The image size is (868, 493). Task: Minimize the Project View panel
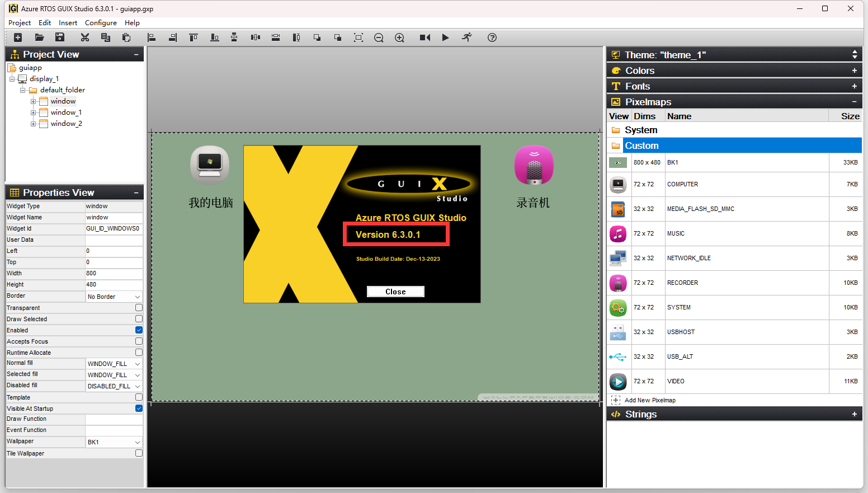point(136,54)
